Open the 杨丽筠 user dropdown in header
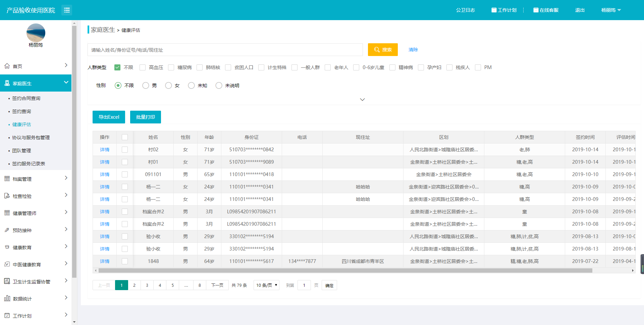Screen dimensions: 644x325 (x=611, y=10)
